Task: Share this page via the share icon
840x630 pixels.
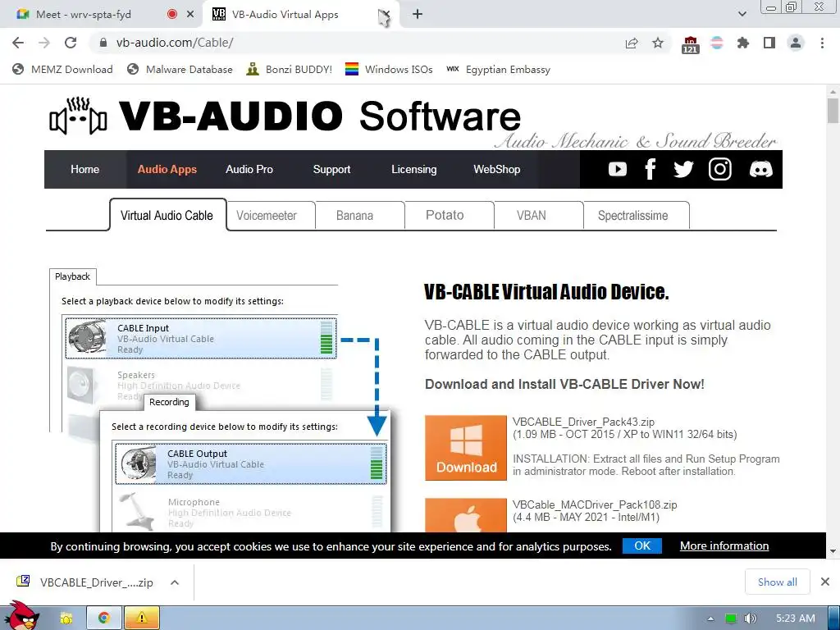Action: pos(632,43)
